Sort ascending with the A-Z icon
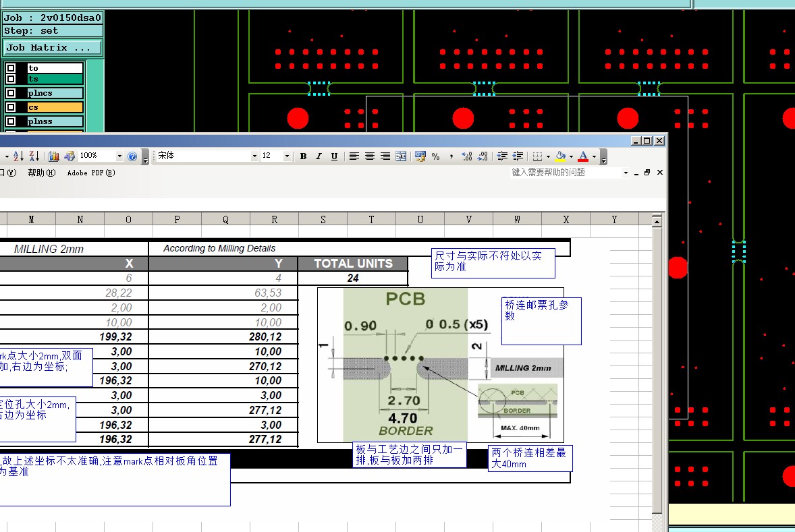795x532 pixels. 18,156
